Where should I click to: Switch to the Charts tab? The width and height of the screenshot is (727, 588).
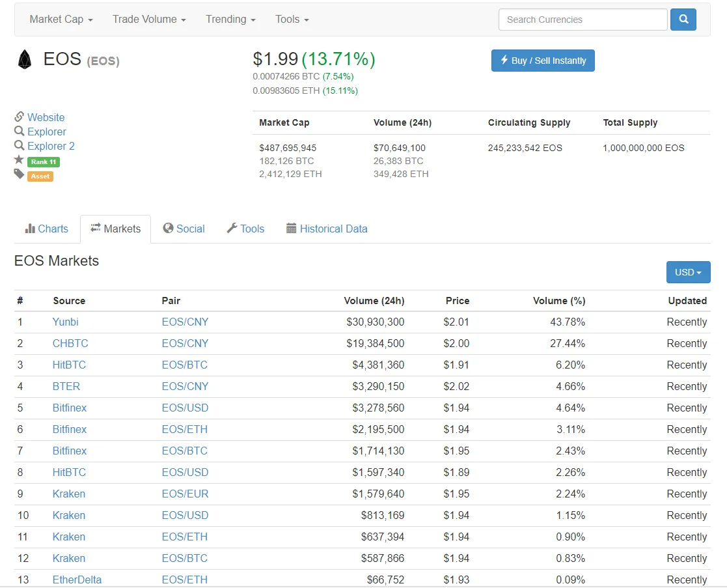[46, 229]
